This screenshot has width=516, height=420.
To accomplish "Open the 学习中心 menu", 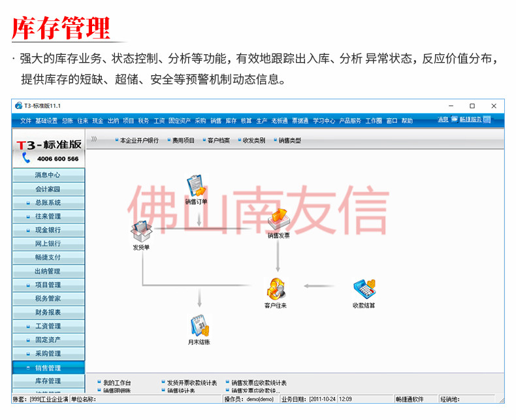I will point(324,121).
